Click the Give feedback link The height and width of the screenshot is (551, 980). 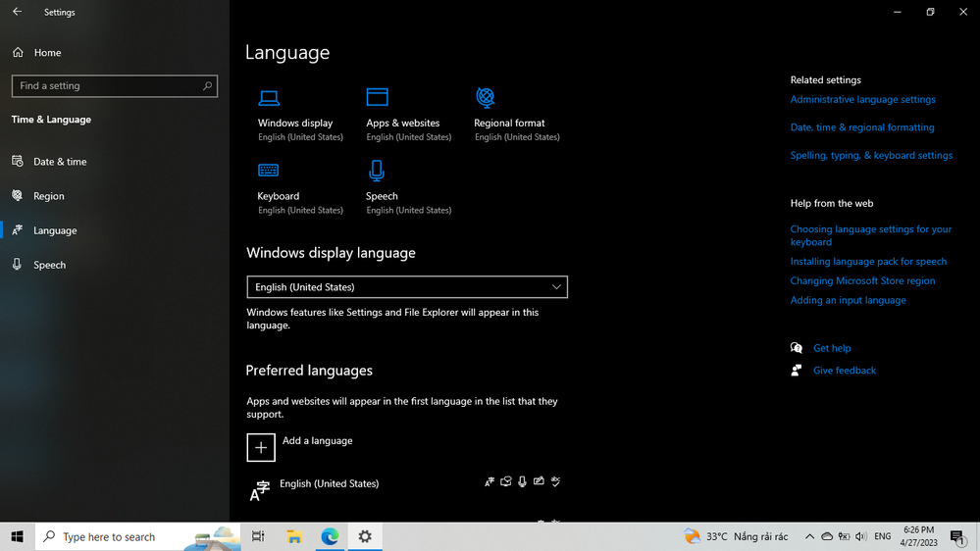pos(844,371)
